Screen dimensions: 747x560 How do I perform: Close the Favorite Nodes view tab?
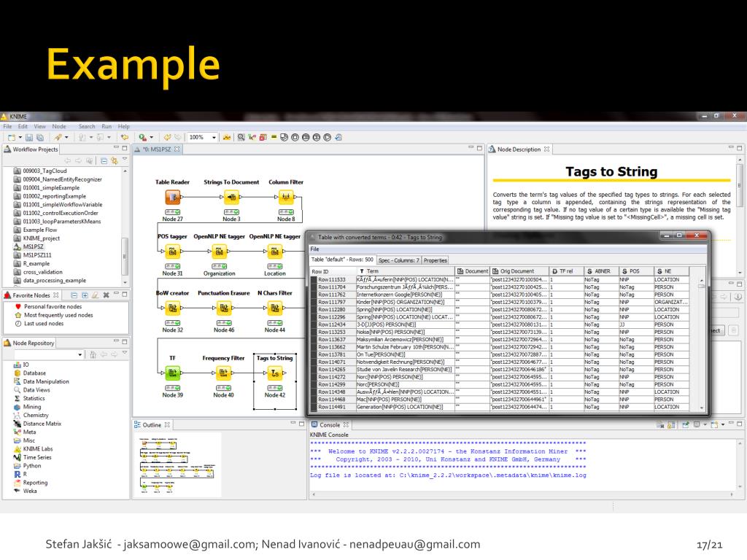click(x=56, y=295)
